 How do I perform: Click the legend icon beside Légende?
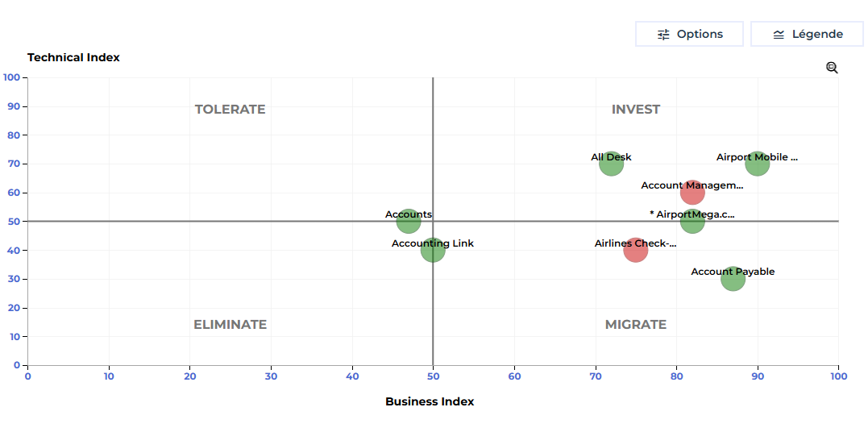(x=779, y=34)
